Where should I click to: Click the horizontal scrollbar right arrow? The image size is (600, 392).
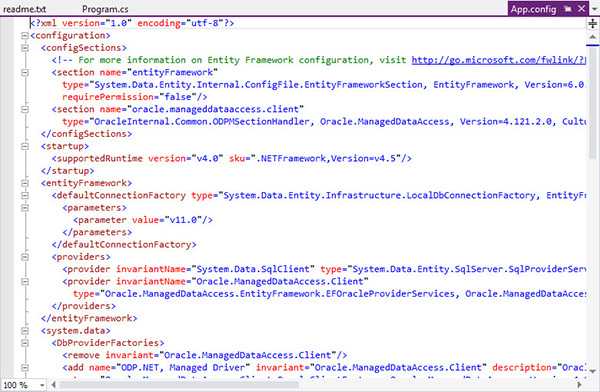(x=579, y=385)
